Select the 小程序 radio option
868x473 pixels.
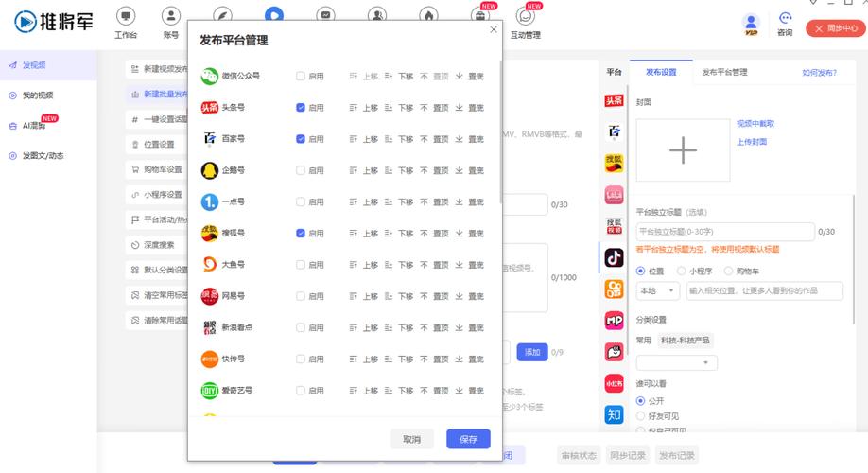pos(682,271)
